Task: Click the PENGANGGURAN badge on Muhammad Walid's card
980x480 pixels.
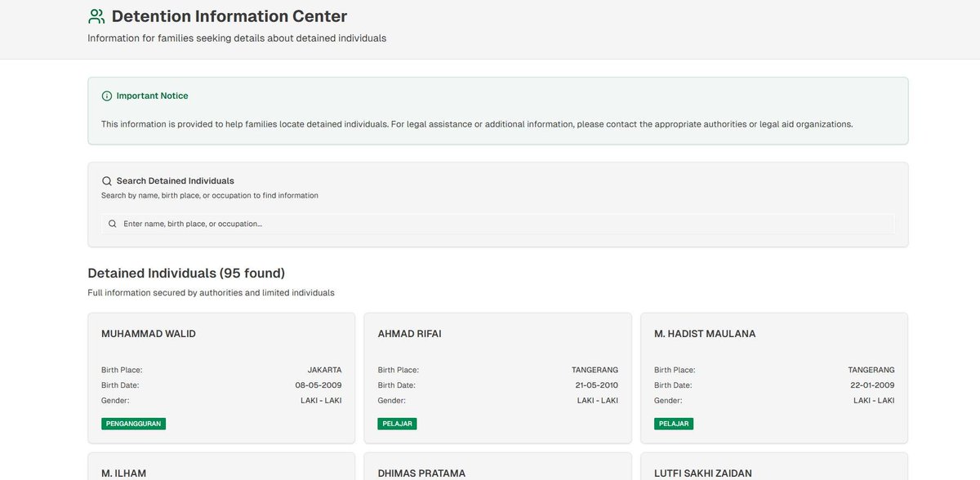Action: 134,424
